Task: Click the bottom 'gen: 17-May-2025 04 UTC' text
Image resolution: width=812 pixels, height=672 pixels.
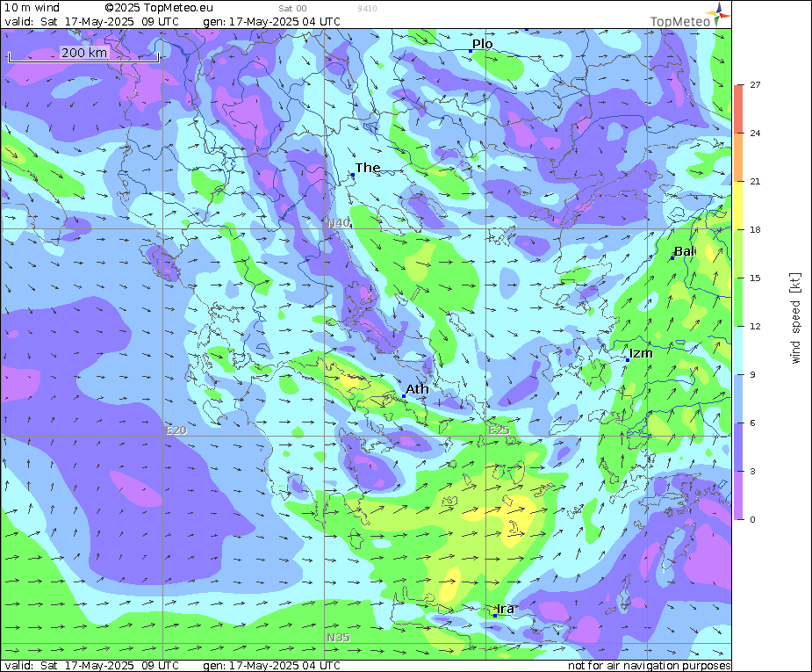Action: (x=271, y=666)
